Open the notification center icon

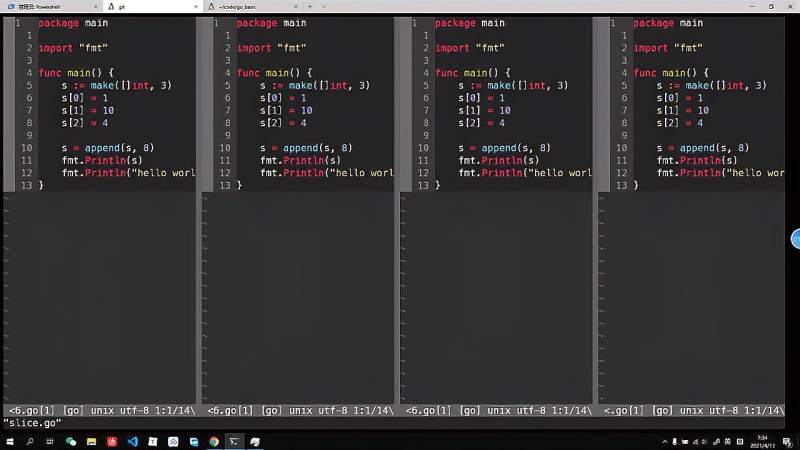(x=787, y=442)
